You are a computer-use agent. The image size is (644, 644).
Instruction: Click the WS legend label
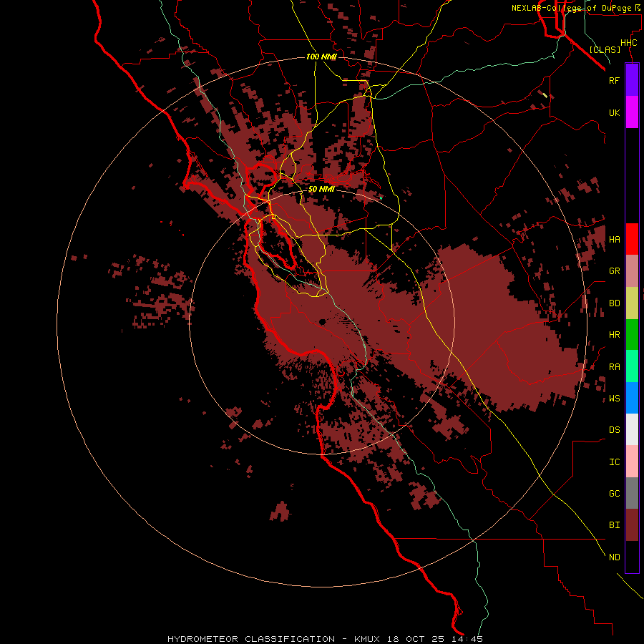[614, 398]
